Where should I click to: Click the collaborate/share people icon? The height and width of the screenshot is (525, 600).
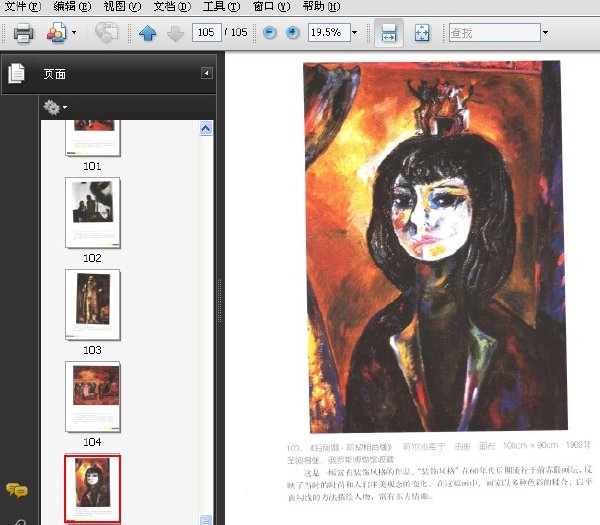(57, 33)
